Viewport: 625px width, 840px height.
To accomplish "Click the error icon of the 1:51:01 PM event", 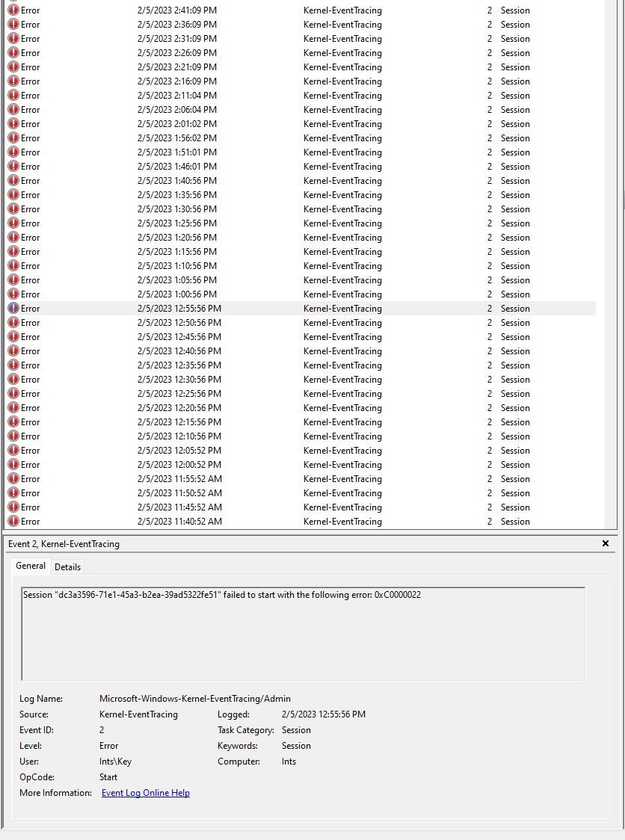I will 13,152.
